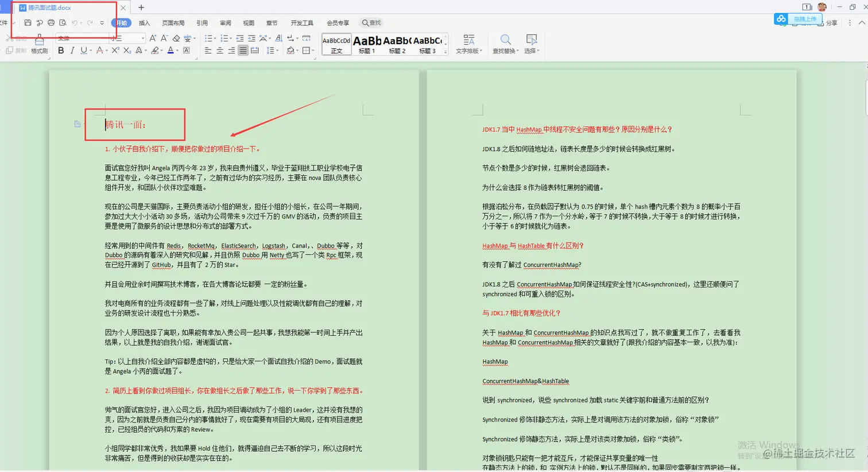The width and height of the screenshot is (868, 472).
Task: Click the sort (A-Z) icon
Action: [279, 38]
